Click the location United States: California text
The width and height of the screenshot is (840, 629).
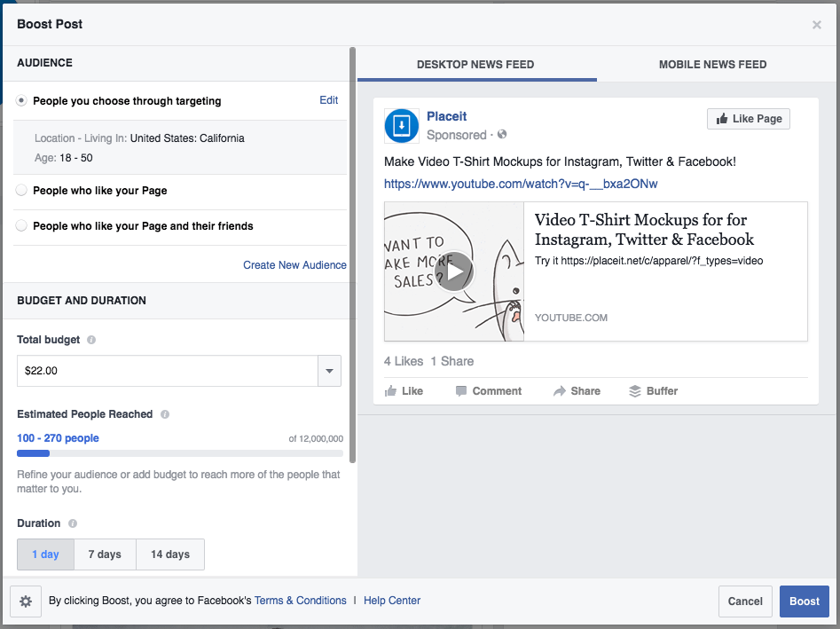187,138
